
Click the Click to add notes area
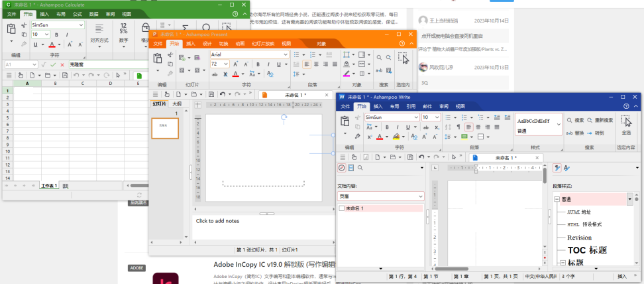pyautogui.click(x=264, y=227)
